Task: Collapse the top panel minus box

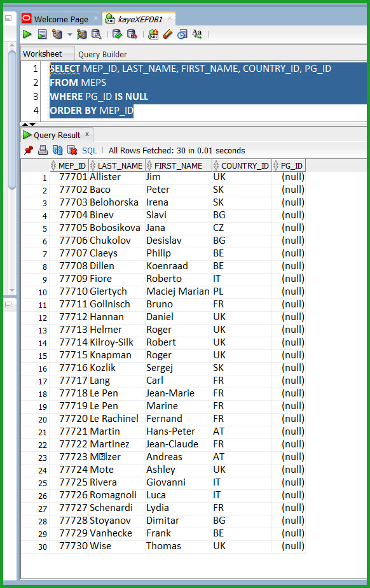Action: pos(8,18)
